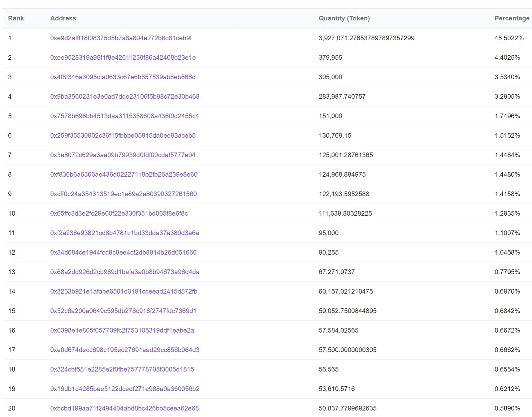Image resolution: width=532 pixels, height=417 pixels.
Task: Open address 0xf836b6a6366ae436d02227118b2fb26a239e8e60
Action: (x=124, y=174)
